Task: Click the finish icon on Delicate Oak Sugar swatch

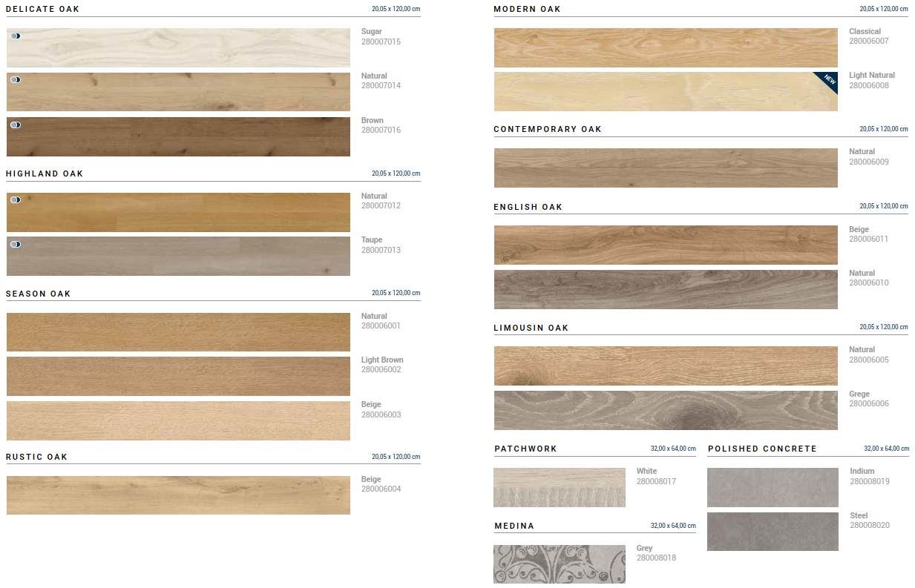Action: (16, 36)
